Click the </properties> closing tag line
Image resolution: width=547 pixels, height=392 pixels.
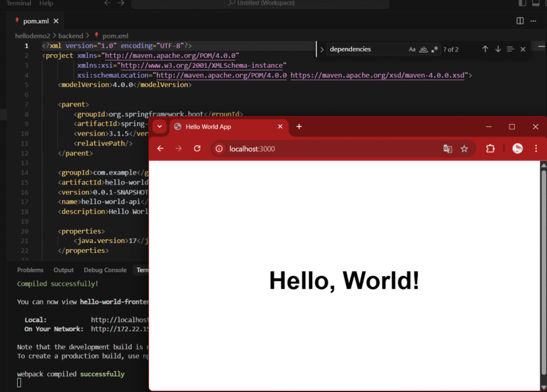click(83, 251)
